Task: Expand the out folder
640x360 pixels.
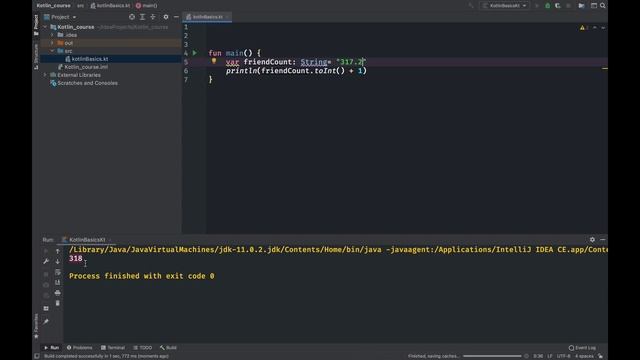Action: 52,43
